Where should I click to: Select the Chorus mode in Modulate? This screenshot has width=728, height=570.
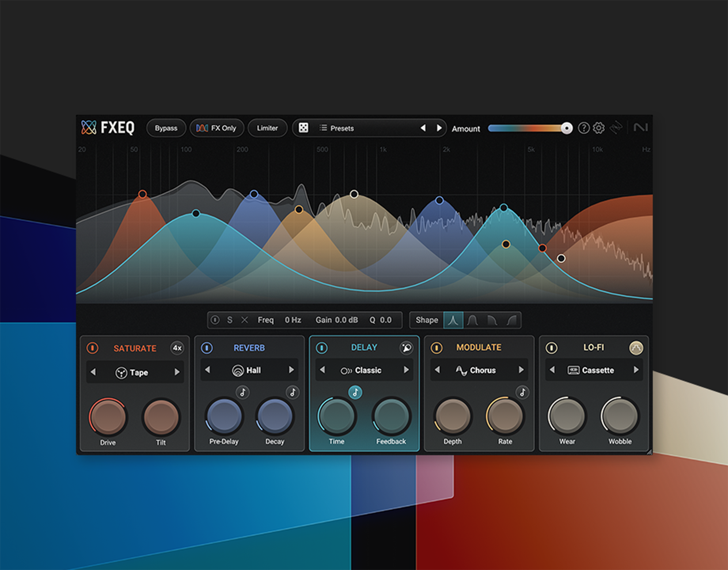tap(479, 370)
